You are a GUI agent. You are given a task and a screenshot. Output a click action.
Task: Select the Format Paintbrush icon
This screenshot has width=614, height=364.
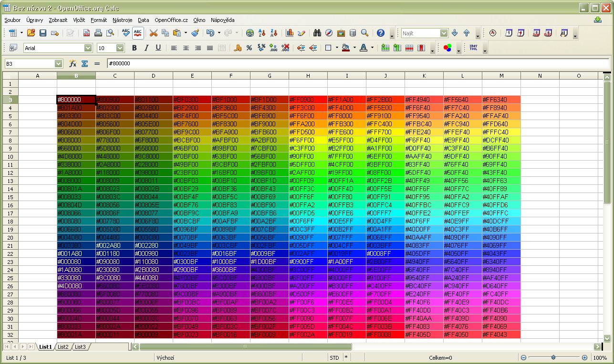(x=195, y=33)
